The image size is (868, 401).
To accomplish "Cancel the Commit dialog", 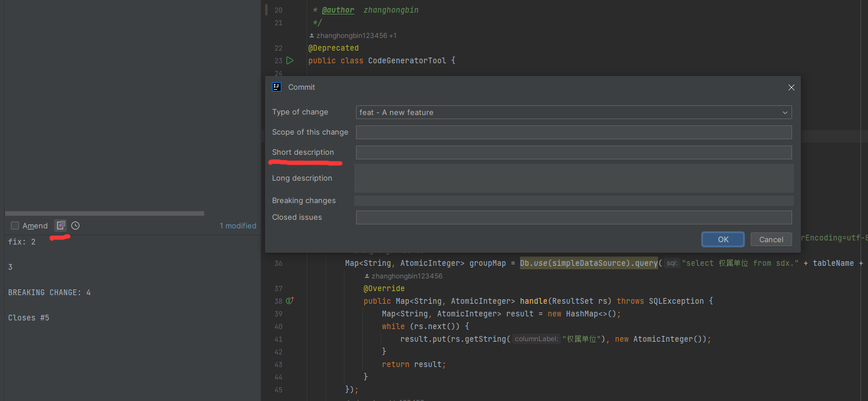I will tap(771, 239).
